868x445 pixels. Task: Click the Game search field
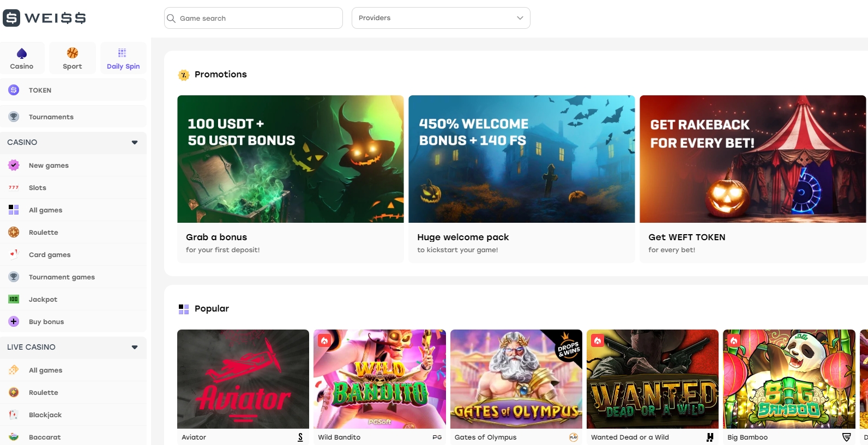click(x=254, y=18)
